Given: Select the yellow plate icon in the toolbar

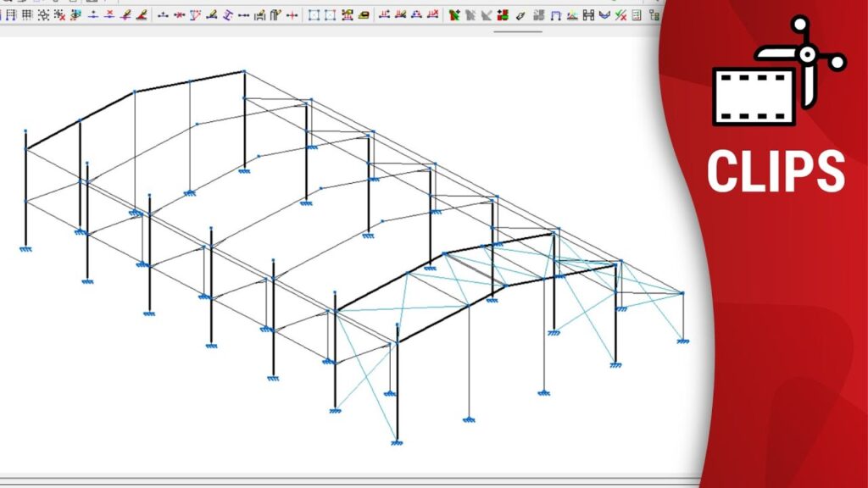Looking at the screenshot, I should pyautogui.click(x=364, y=15).
